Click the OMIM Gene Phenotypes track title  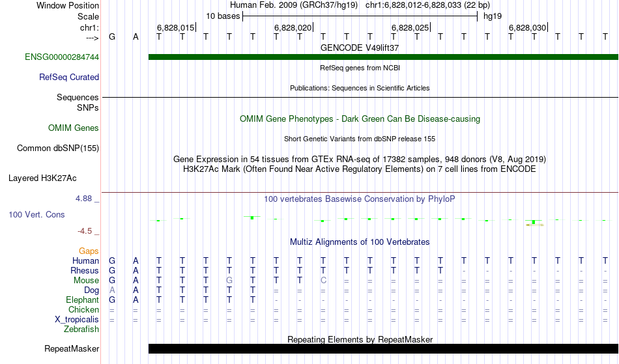click(360, 119)
